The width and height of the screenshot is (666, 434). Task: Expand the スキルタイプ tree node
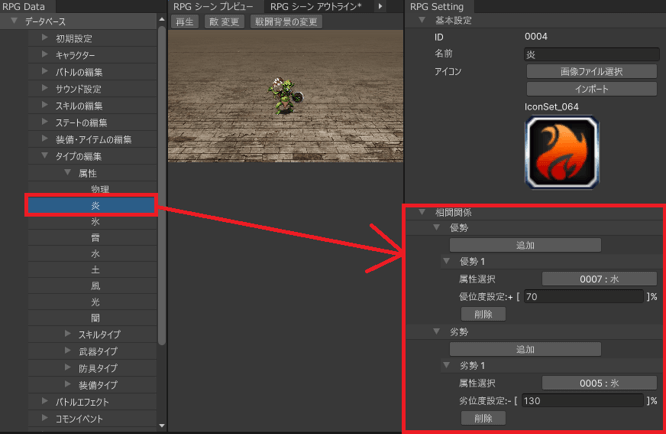tap(69, 334)
